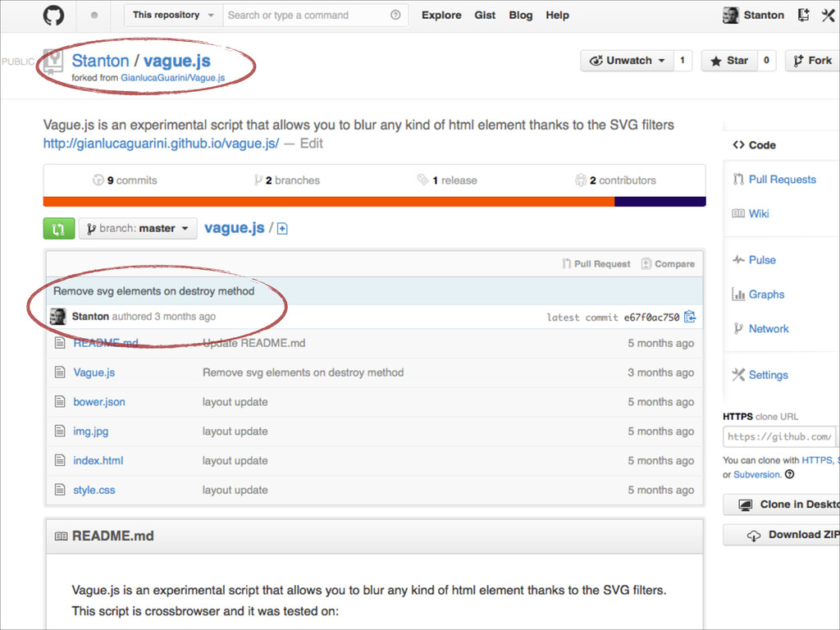Open the Blog menu item
Screen dimensions: 840x630
[x=521, y=15]
